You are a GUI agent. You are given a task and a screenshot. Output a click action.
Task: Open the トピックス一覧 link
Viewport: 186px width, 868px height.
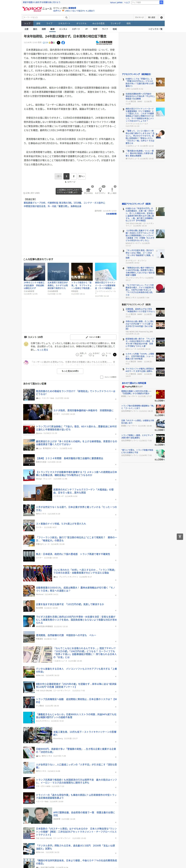[x=155, y=29]
